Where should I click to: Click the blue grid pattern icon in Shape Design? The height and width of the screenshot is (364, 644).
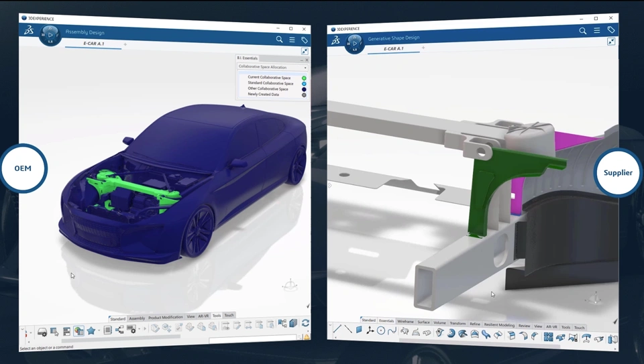(x=548, y=337)
